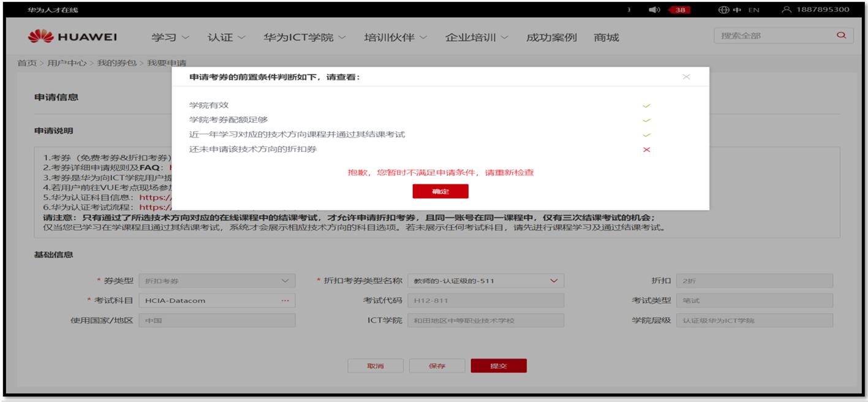Click the 申请信息 heading
The width and height of the screenshot is (868, 402).
pos(56,97)
